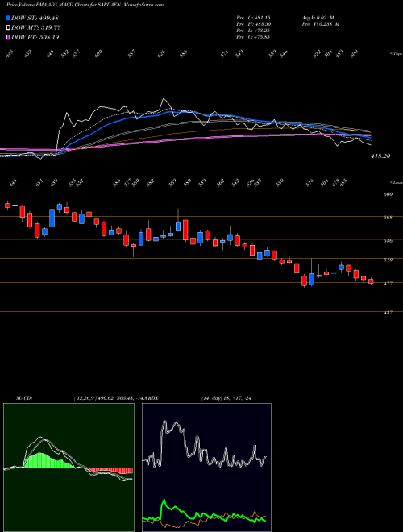Click the white price line peak in the EMA chart
403x532 pixels.
164,99
